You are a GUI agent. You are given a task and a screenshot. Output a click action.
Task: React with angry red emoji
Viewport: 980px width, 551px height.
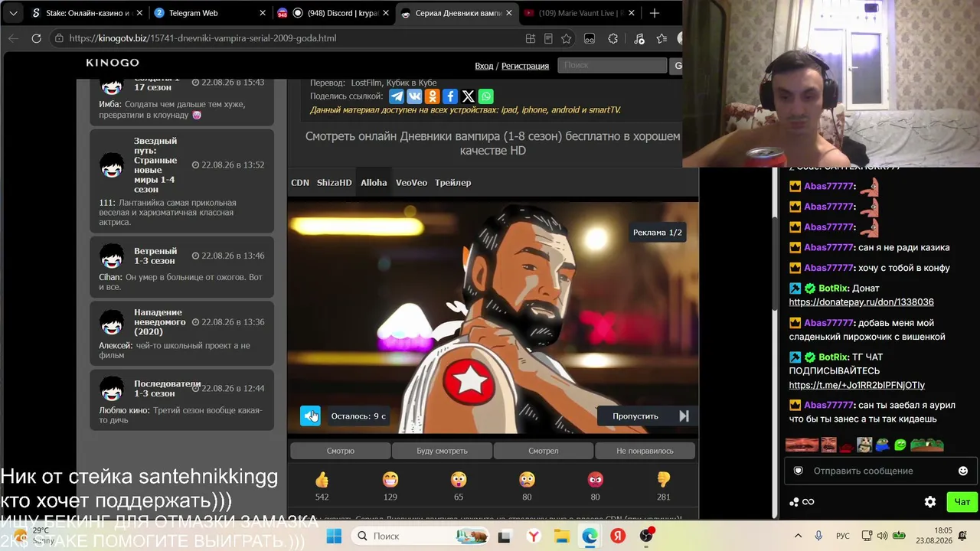(595, 480)
